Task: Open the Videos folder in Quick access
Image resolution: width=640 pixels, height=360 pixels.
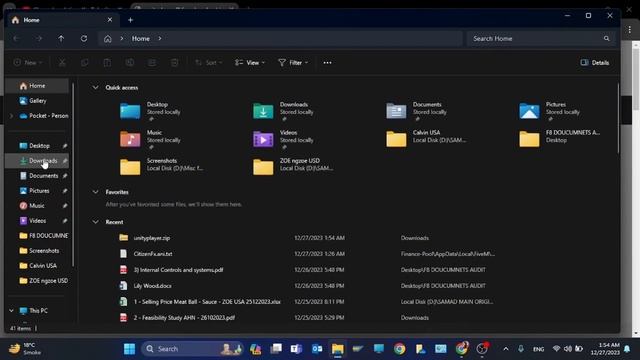Action: 283,139
